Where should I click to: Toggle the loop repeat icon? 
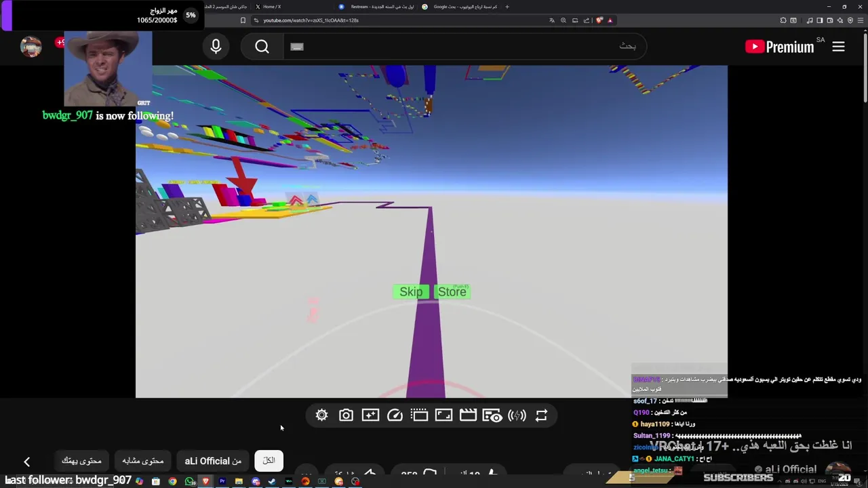[541, 415]
